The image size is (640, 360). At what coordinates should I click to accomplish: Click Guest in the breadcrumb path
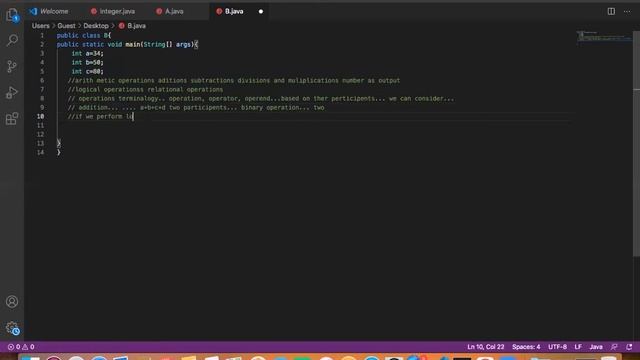point(66,26)
